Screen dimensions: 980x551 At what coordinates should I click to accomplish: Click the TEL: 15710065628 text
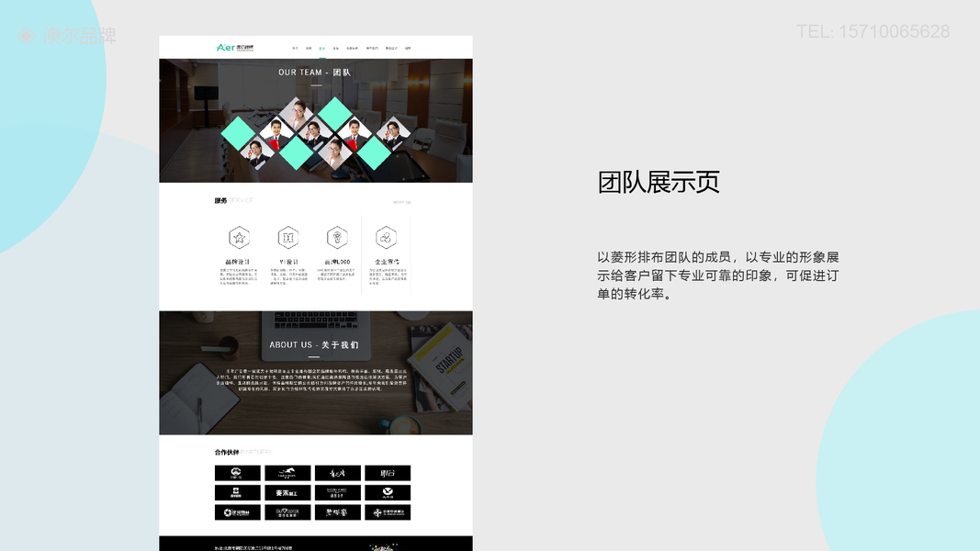(873, 31)
